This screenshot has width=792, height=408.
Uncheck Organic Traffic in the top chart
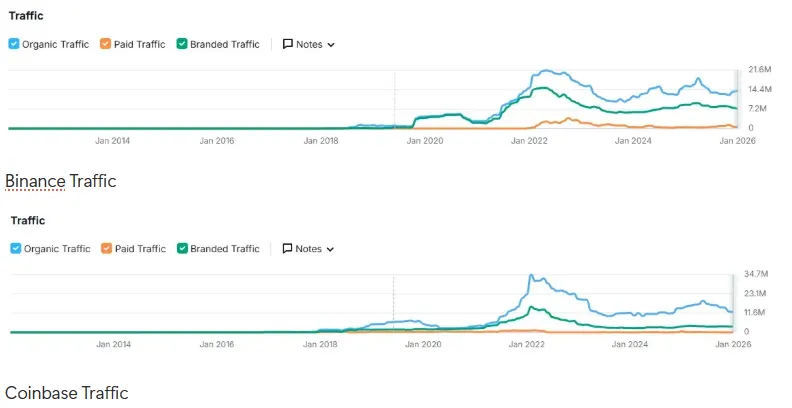(14, 44)
